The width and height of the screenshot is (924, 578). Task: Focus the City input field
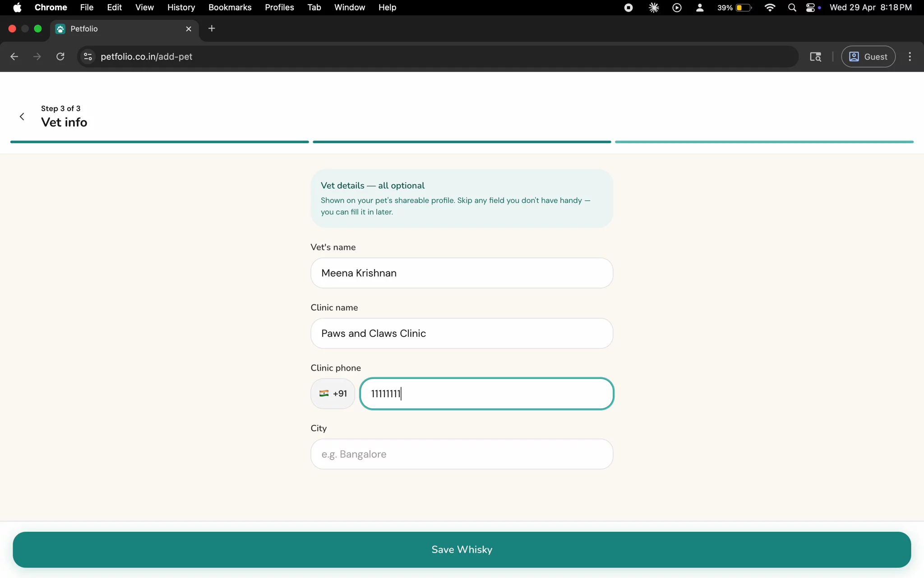click(x=462, y=454)
